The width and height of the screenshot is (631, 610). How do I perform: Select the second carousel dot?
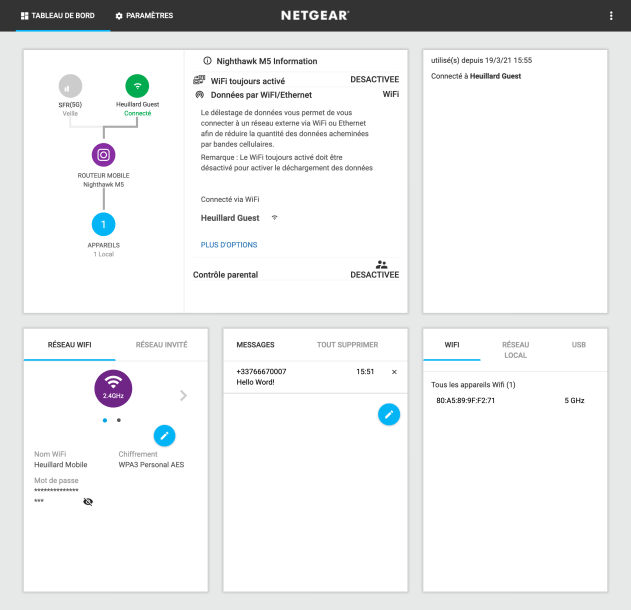click(x=119, y=420)
